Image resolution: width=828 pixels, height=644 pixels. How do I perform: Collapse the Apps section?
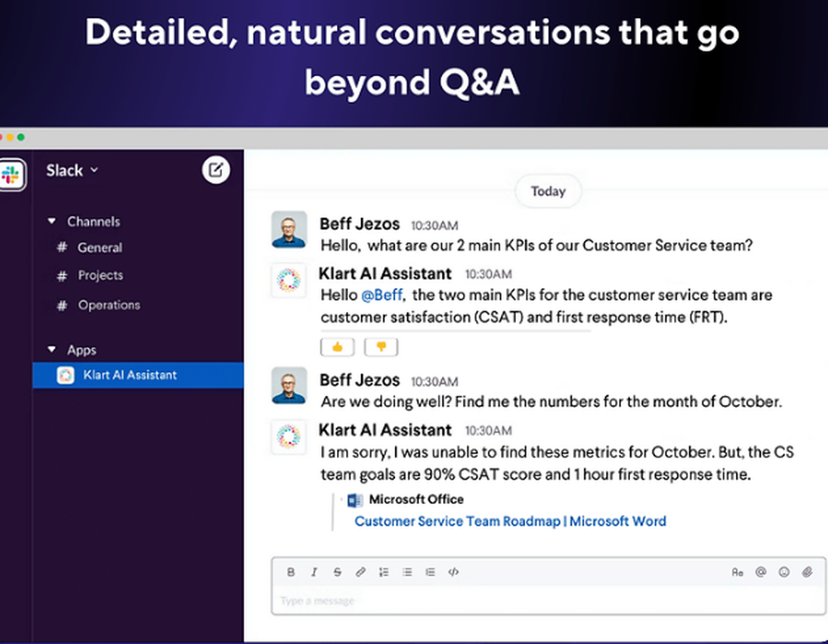(x=52, y=350)
